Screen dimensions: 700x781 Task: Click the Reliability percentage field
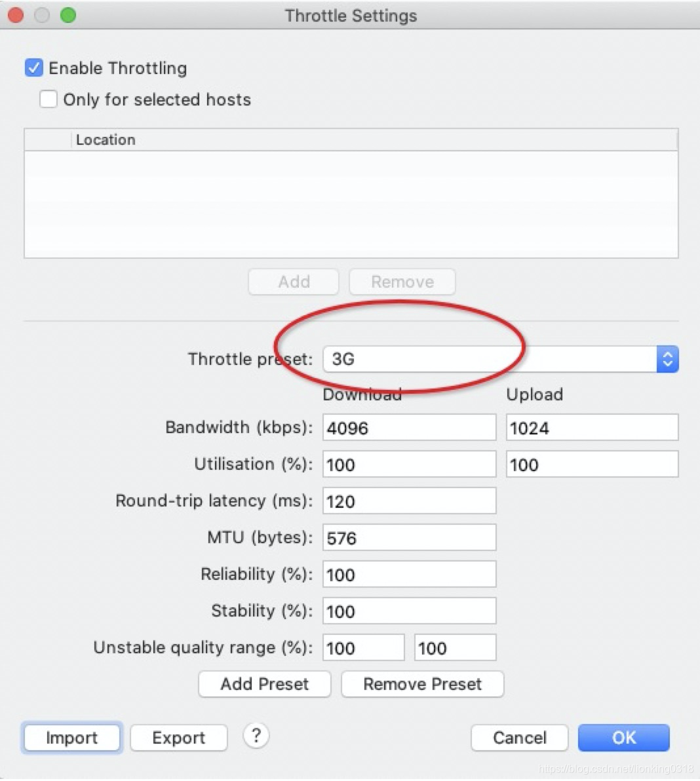[x=409, y=575]
